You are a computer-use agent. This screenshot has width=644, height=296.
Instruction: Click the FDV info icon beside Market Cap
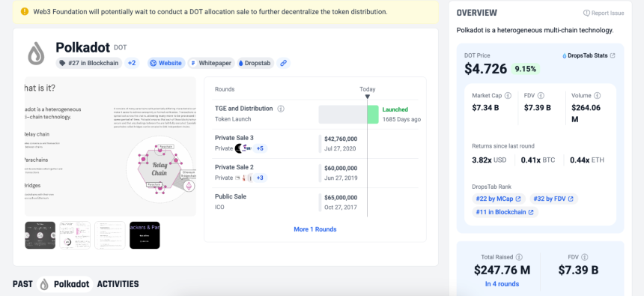[x=541, y=95]
